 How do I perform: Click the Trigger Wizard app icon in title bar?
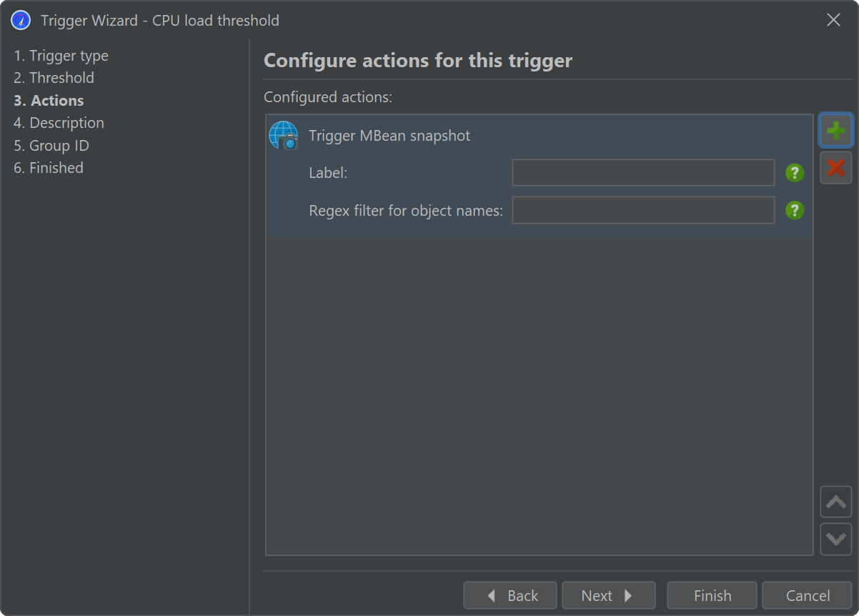point(21,20)
